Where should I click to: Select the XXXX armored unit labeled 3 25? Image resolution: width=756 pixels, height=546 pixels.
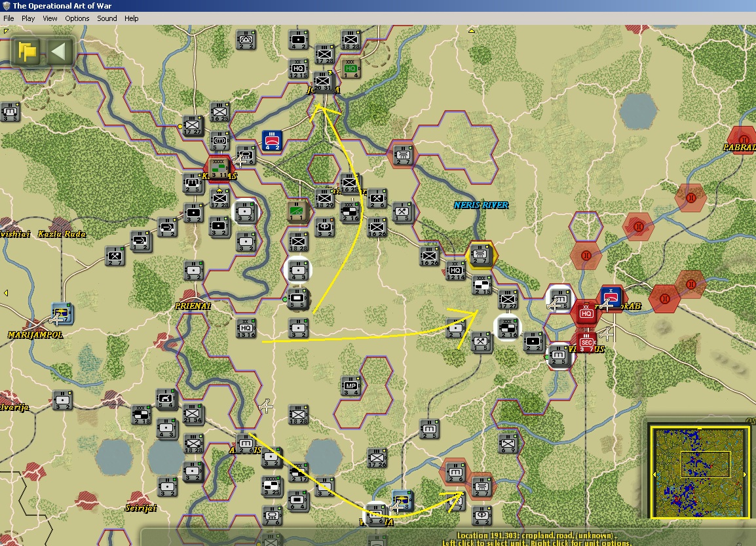(x=273, y=486)
